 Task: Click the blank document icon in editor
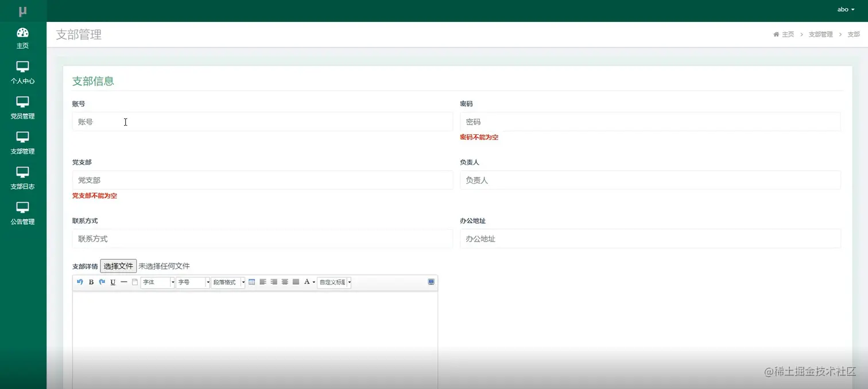click(x=135, y=282)
